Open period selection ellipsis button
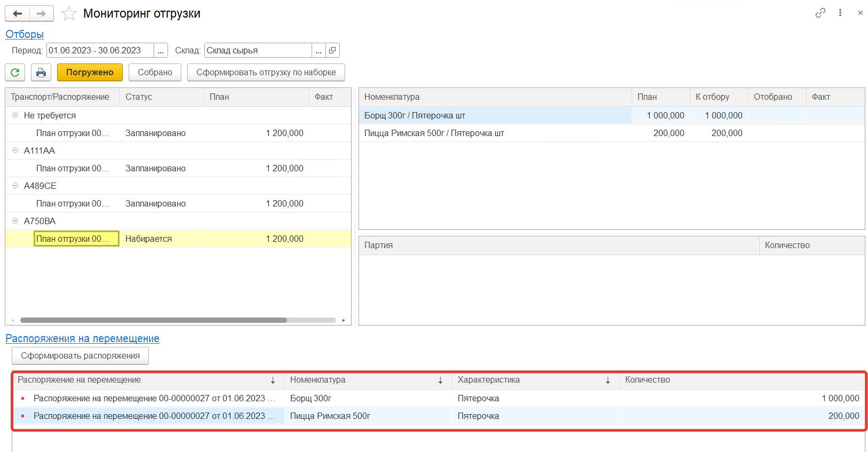The width and height of the screenshot is (868, 452). 161,50
